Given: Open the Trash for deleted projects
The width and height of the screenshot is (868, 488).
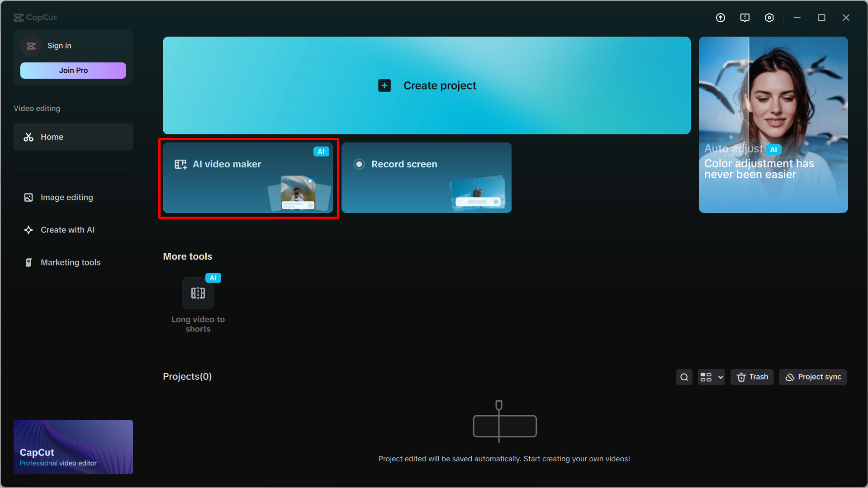Looking at the screenshot, I should [x=751, y=377].
